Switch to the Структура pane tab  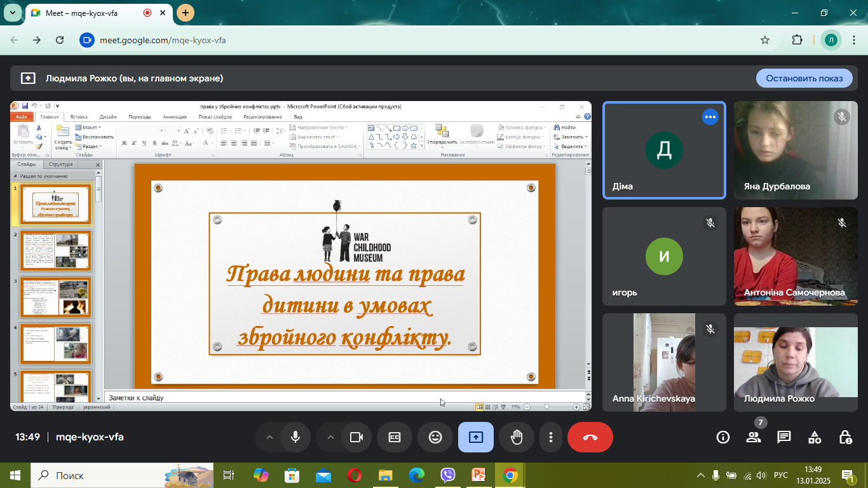pyautogui.click(x=60, y=165)
